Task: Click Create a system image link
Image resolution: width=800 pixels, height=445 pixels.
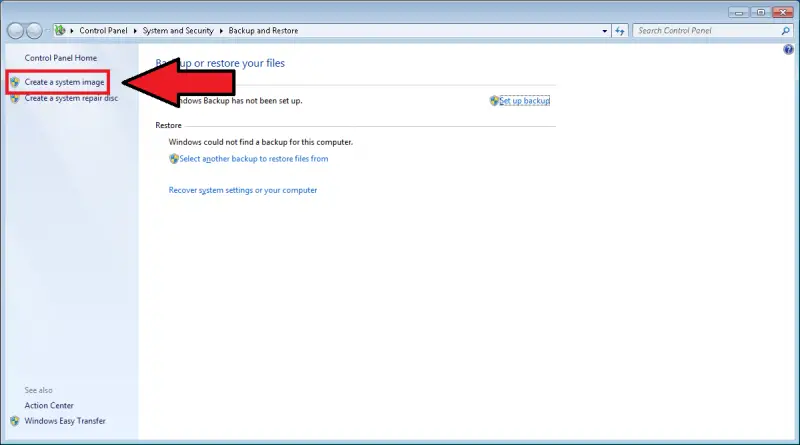Action: click(x=64, y=82)
